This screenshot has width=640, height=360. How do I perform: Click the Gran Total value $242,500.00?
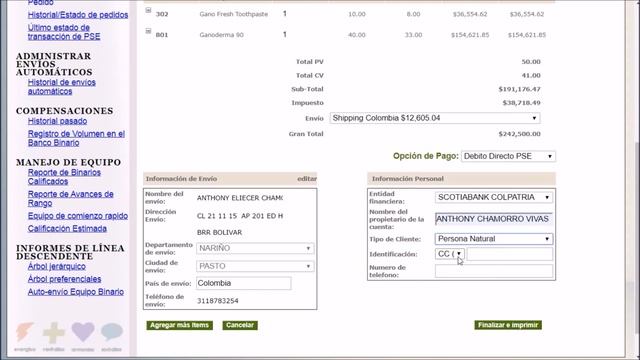coord(519,134)
